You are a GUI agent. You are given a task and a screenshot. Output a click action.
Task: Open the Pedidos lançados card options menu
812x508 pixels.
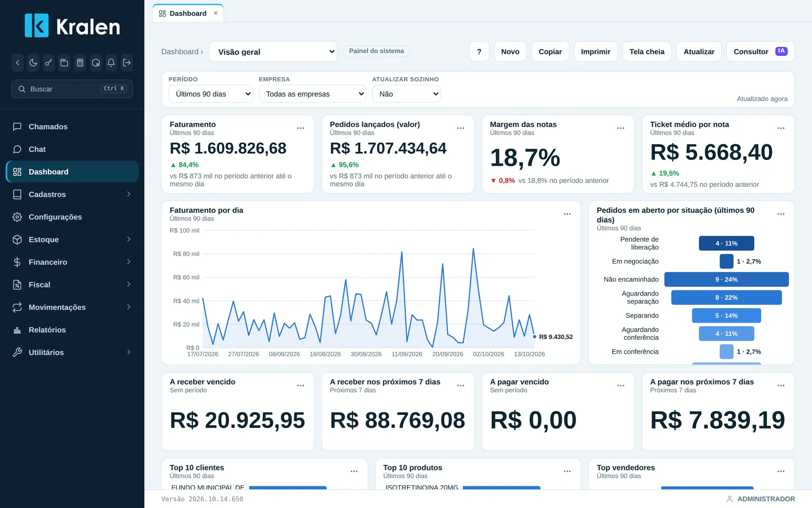click(461, 128)
